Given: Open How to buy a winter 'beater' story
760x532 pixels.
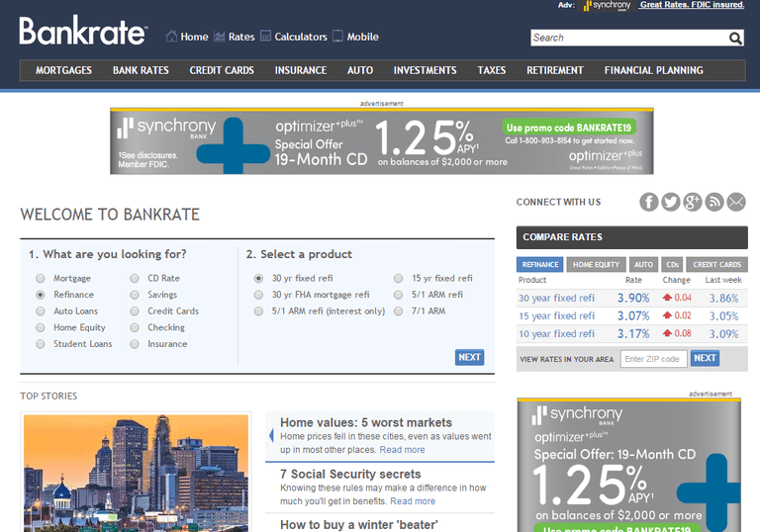Looking at the screenshot, I should click(358, 525).
